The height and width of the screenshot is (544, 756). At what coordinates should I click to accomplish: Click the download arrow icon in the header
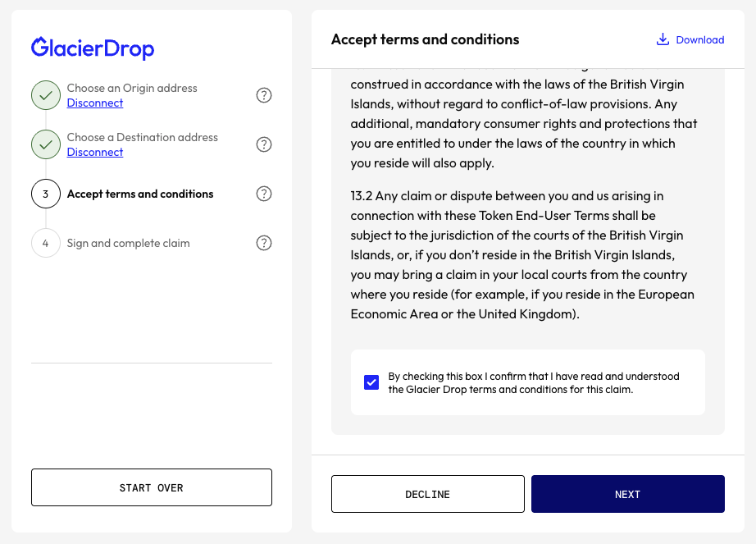point(663,39)
